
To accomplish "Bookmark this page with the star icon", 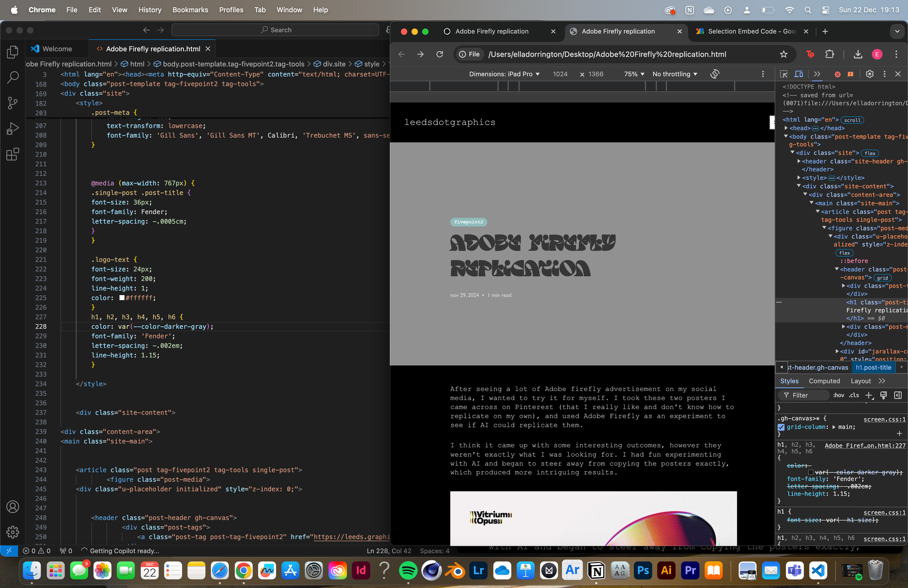I will click(x=784, y=54).
